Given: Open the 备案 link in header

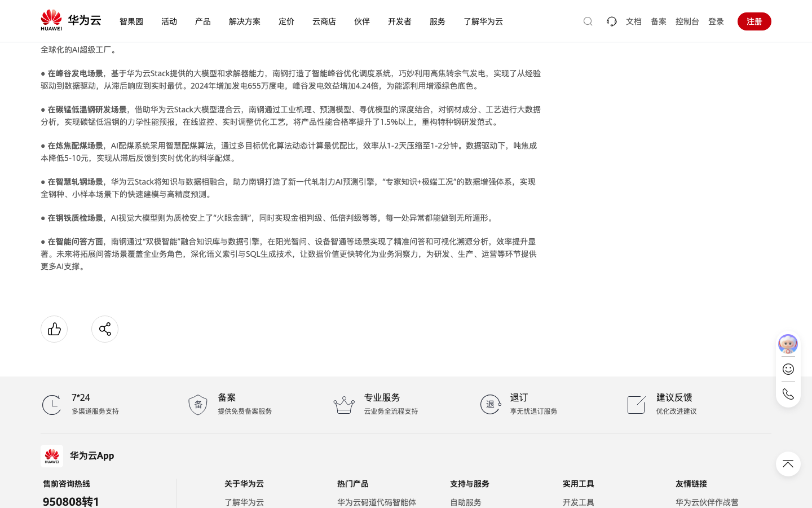Looking at the screenshot, I should (659, 21).
